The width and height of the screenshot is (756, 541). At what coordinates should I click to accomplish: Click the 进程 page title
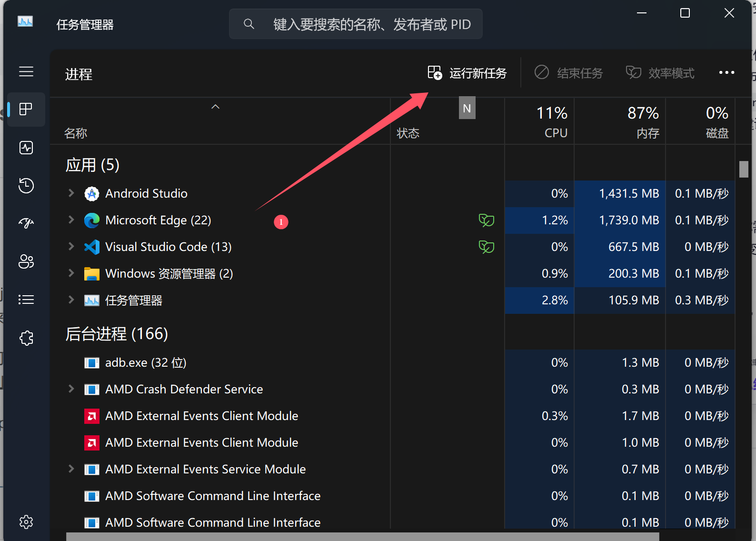(x=79, y=74)
